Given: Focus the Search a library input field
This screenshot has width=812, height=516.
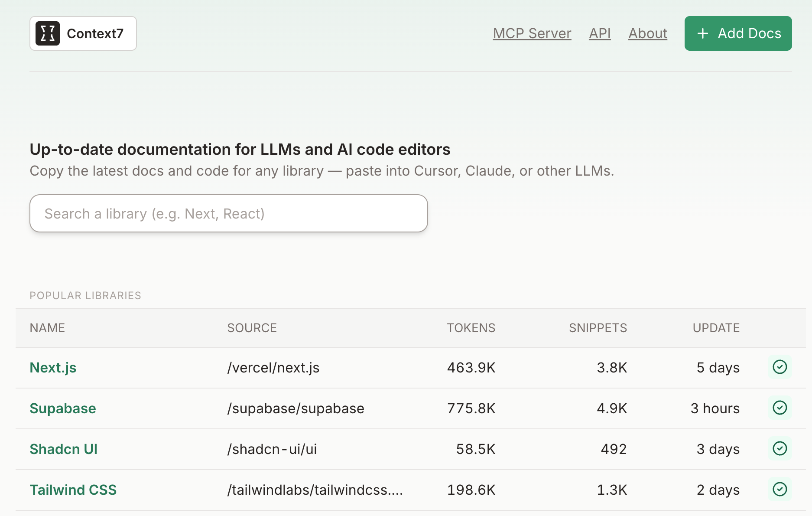Looking at the screenshot, I should point(229,213).
